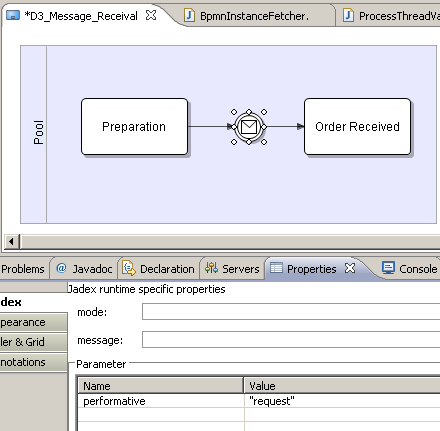Screen dimensions: 440x431
Task: Click in the message input field
Action: 291,339
